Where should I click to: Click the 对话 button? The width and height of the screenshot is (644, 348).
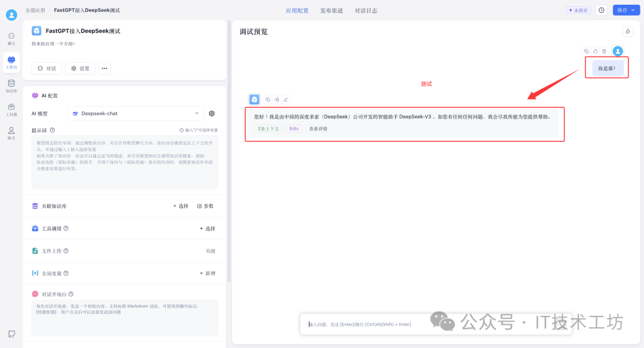point(47,68)
